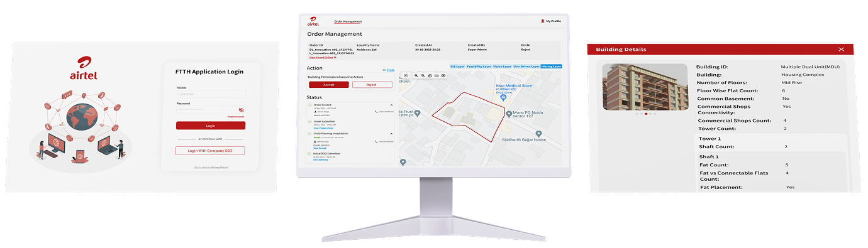Enable the Feasibility Layer
The image size is (868, 248).
pos(479,66)
